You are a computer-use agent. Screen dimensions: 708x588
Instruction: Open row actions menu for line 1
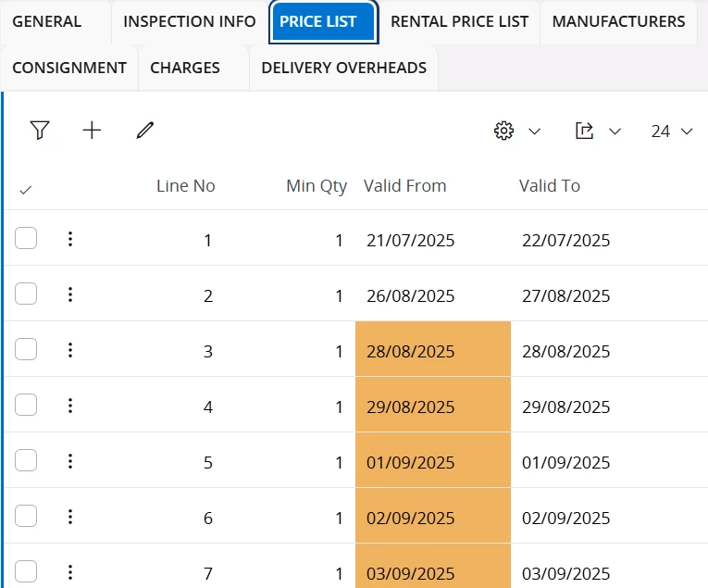pyautogui.click(x=70, y=240)
